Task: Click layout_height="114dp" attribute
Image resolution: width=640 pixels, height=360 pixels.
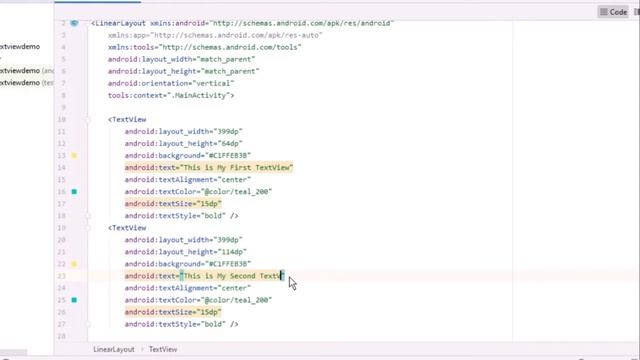Action: tap(186, 252)
